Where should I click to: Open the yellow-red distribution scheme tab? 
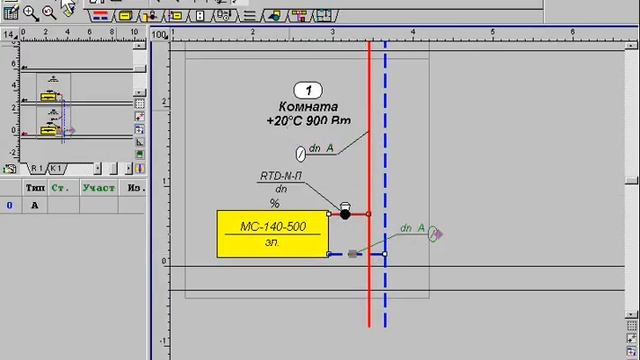pos(299,16)
